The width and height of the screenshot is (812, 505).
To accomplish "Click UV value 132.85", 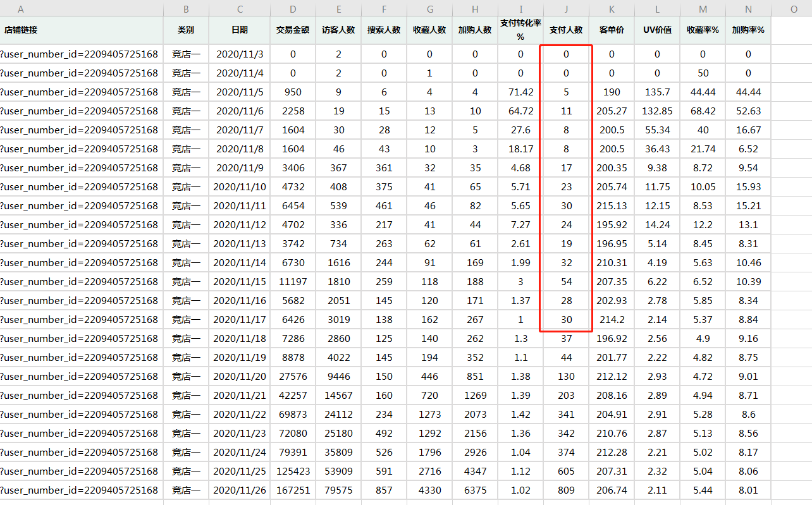I will [x=657, y=111].
